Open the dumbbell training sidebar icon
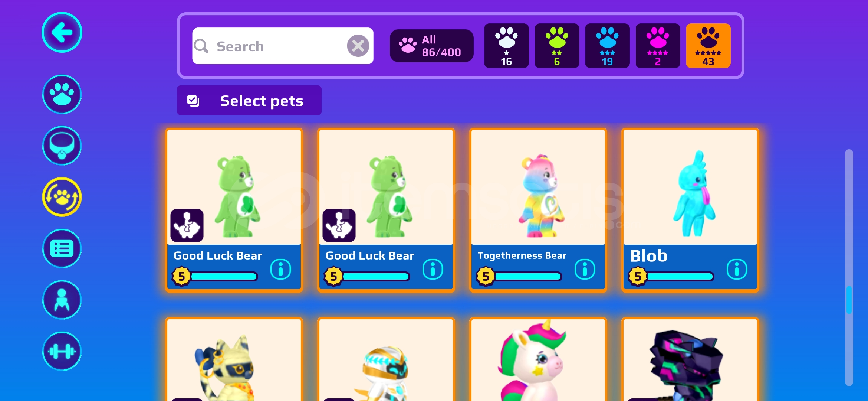Image resolution: width=868 pixels, height=401 pixels. click(62, 351)
